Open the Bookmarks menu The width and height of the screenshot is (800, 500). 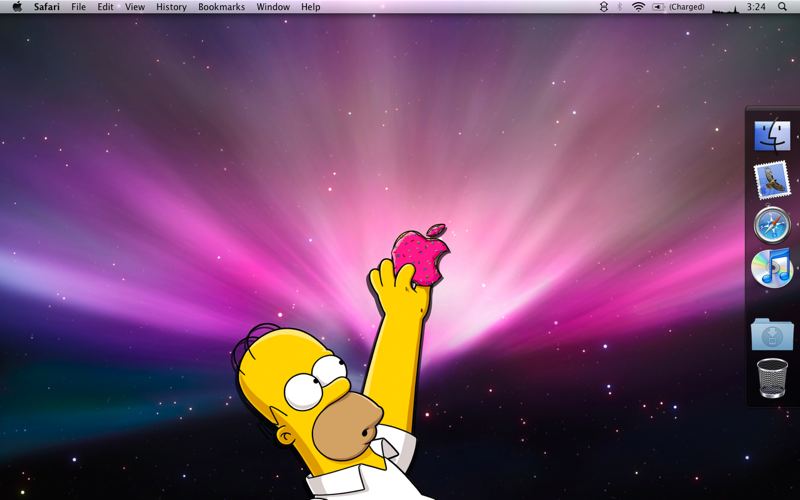tap(221, 7)
